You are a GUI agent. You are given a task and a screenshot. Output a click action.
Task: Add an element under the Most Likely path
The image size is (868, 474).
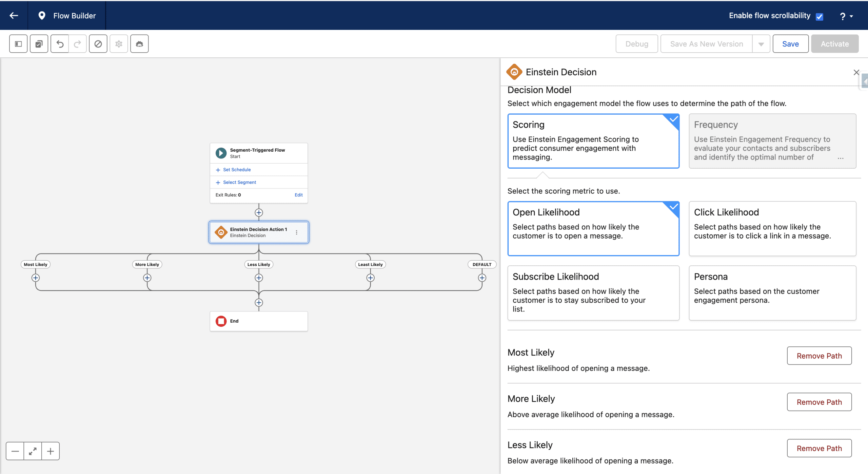[x=36, y=278]
